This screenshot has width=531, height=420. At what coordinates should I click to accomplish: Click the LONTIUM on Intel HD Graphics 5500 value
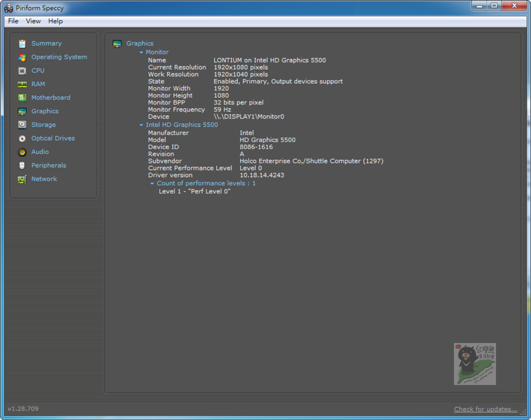269,60
